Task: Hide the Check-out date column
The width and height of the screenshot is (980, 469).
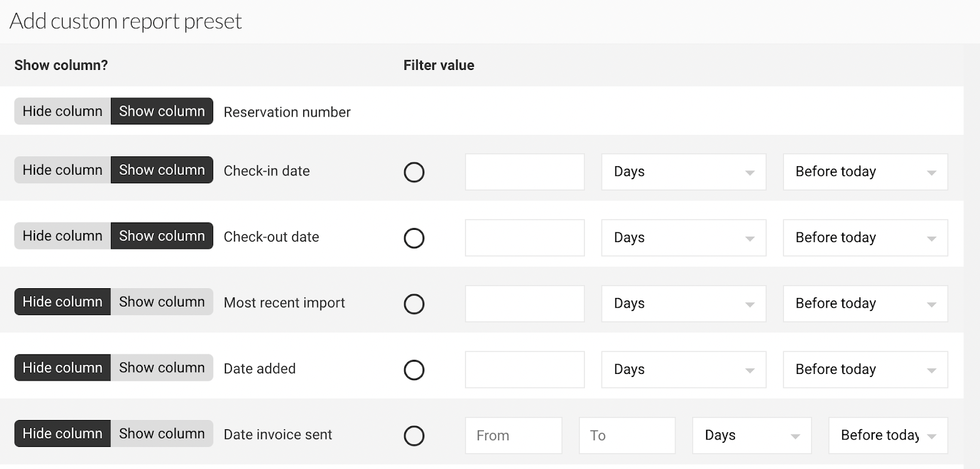Action: (x=62, y=236)
